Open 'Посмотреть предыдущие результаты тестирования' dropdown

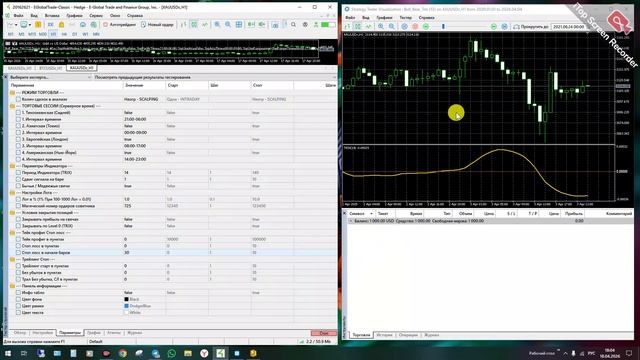tap(214, 77)
